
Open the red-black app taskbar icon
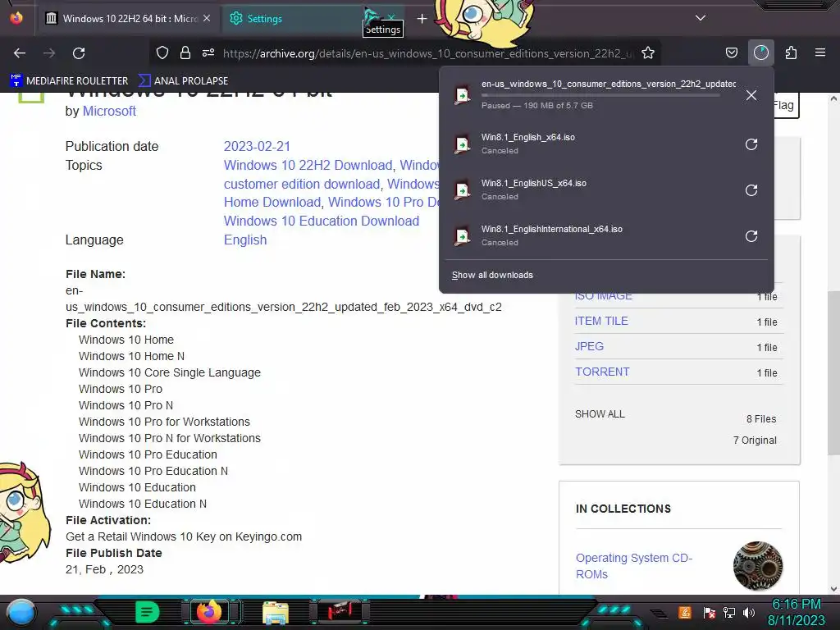[340, 612]
